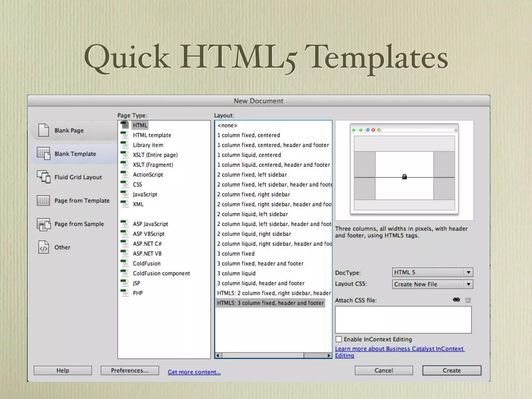This screenshot has width=532, height=399.
Task: Click the attach style sheet link icon
Action: [456, 300]
